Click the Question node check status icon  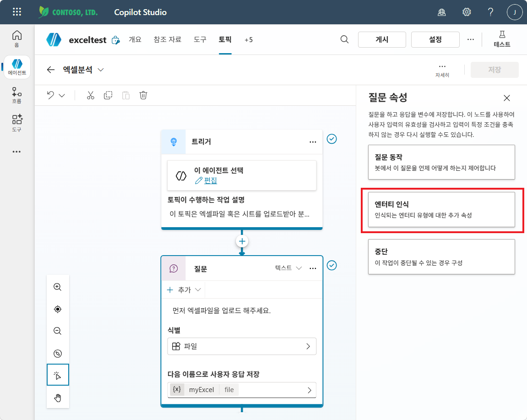click(x=332, y=265)
